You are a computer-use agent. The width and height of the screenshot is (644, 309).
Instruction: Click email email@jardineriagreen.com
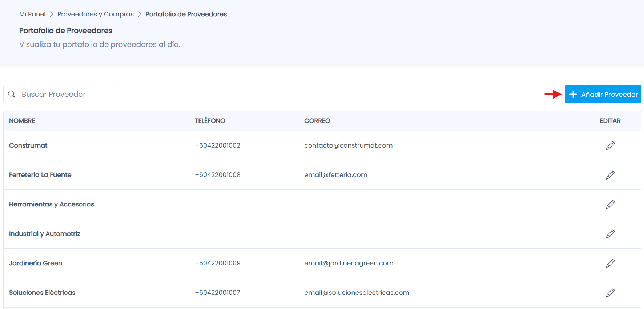click(x=349, y=263)
